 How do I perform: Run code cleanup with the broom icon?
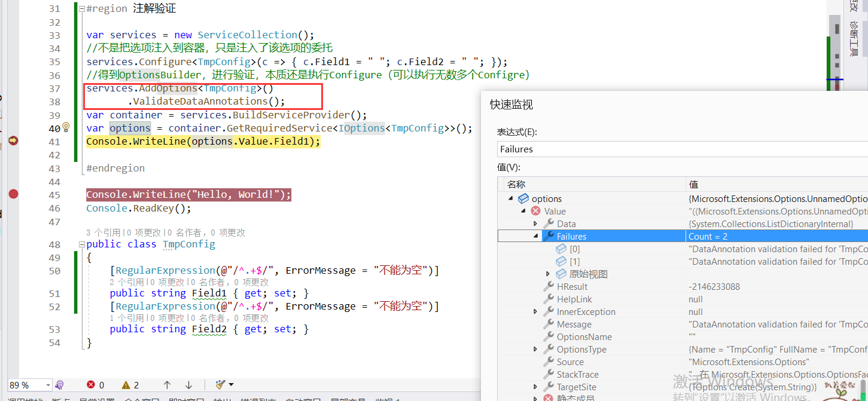(220, 385)
